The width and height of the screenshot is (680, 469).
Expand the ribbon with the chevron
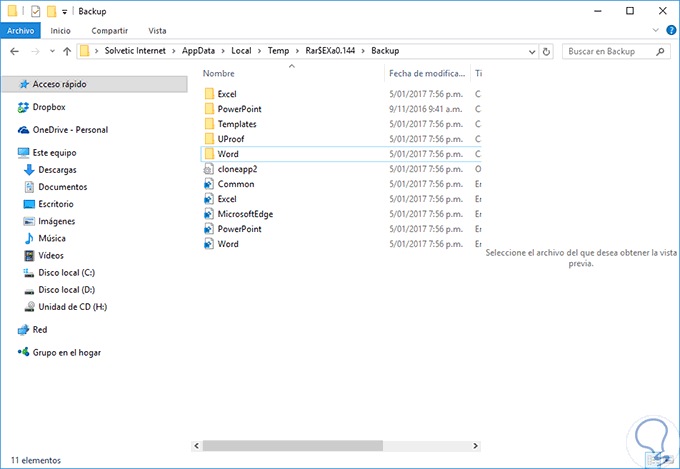click(655, 30)
